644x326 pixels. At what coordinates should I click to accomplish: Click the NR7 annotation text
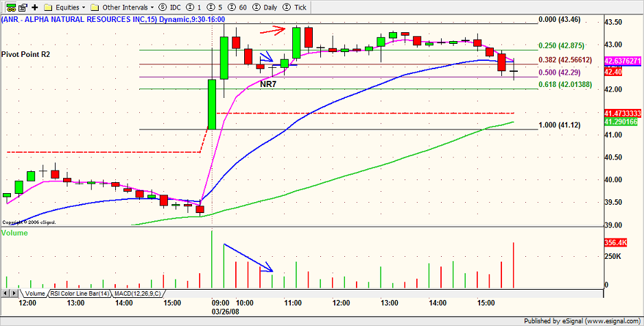(267, 84)
